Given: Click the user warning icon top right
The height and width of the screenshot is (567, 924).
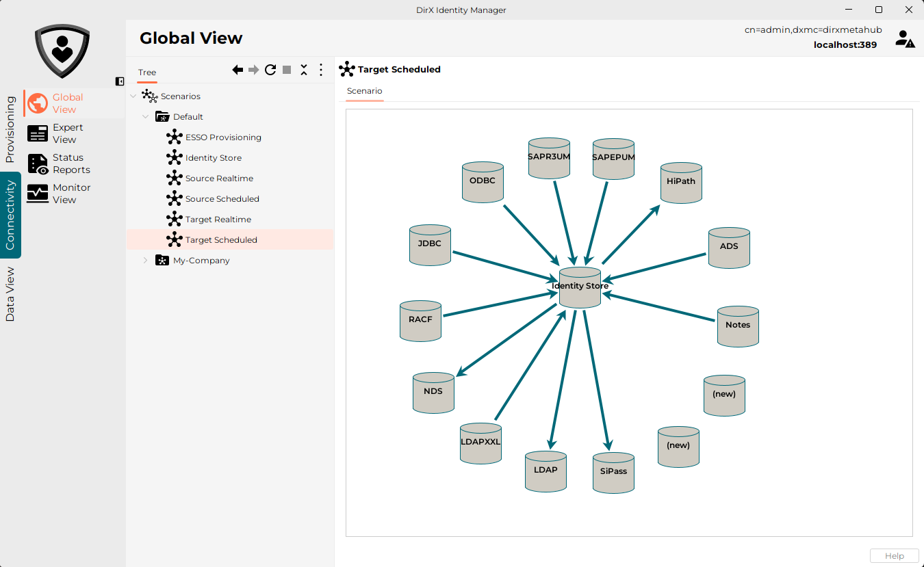Looking at the screenshot, I should pos(905,38).
